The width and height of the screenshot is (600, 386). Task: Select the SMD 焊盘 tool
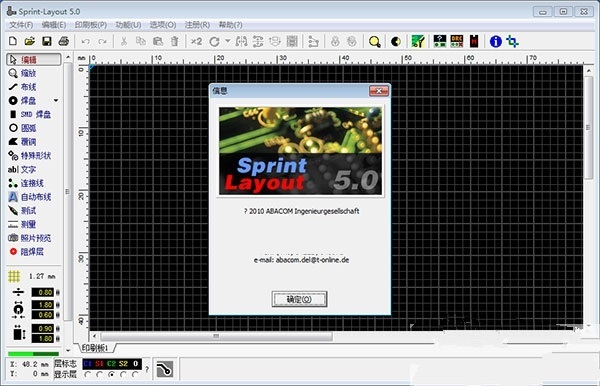tap(30, 114)
